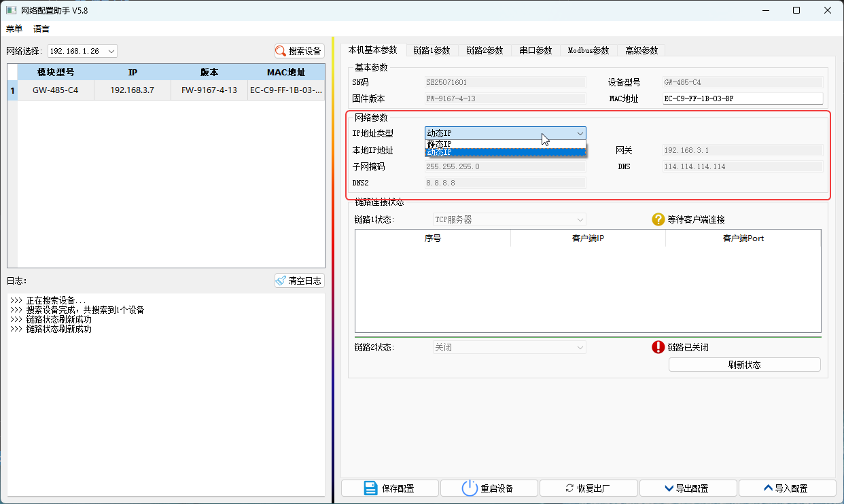Click the app logo icon in the title bar

(x=12, y=10)
